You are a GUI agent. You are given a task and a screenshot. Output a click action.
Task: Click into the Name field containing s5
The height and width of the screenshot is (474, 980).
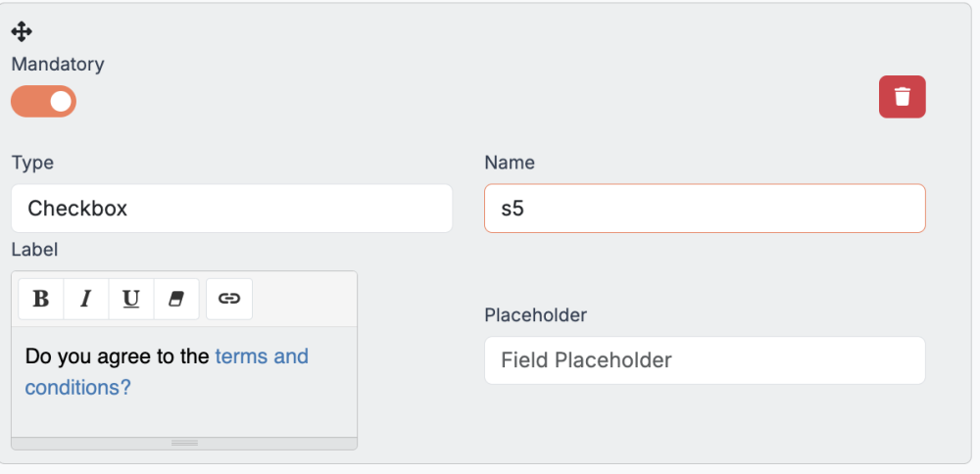point(705,209)
